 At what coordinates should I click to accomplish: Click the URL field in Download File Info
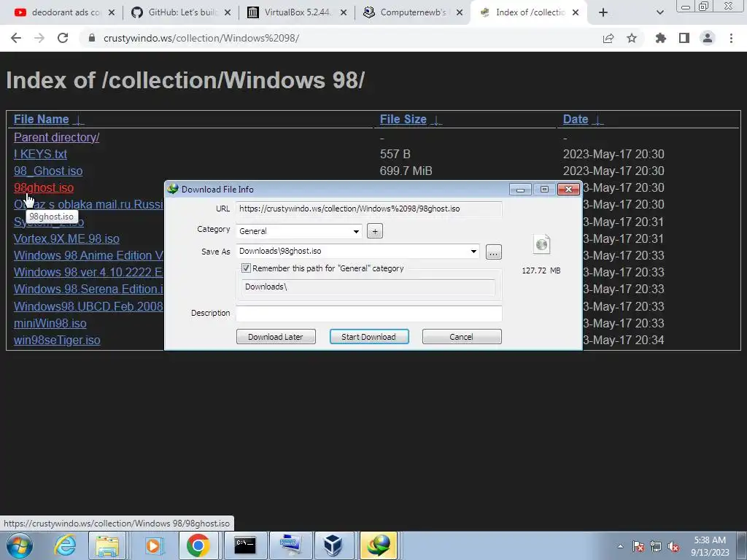[368, 209]
